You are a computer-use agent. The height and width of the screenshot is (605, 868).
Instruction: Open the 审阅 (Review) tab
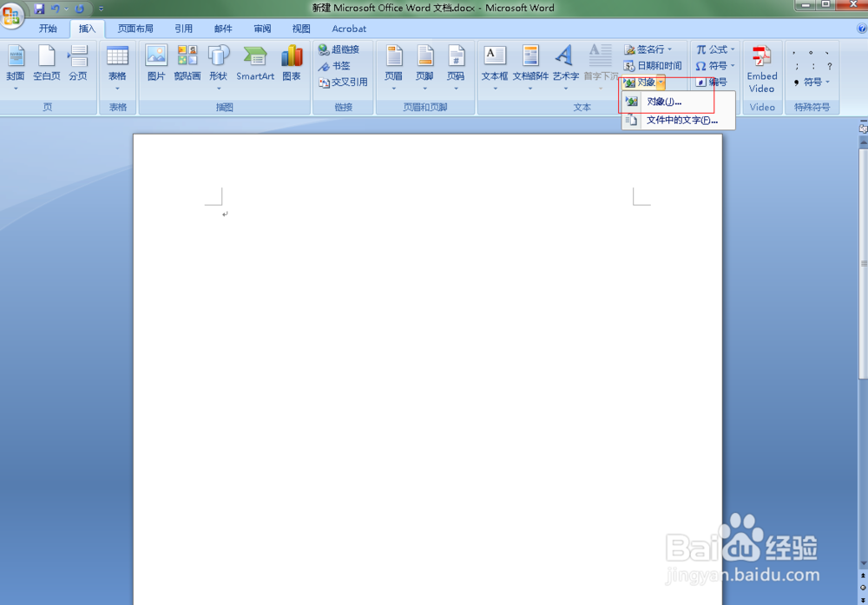tap(262, 28)
